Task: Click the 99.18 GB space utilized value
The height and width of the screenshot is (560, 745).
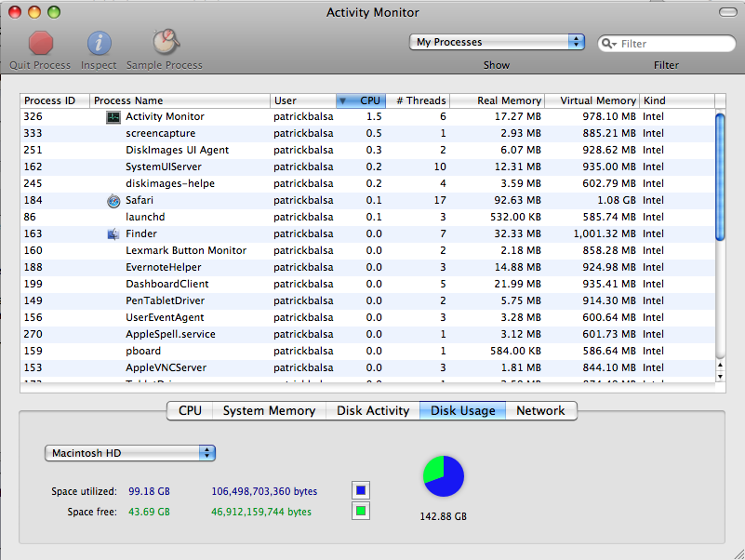Action: (x=149, y=491)
